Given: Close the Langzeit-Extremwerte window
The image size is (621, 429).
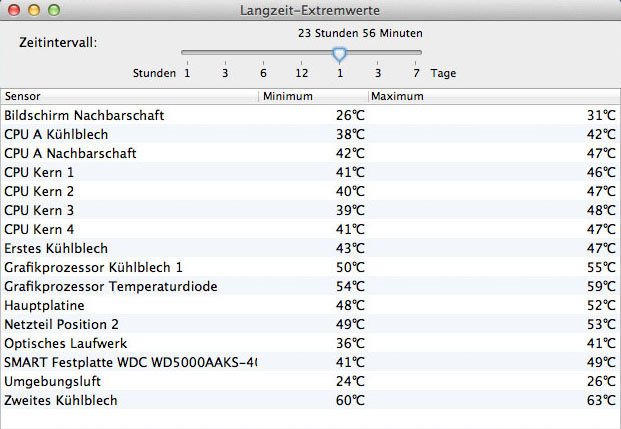Looking at the screenshot, I should 14,10.
